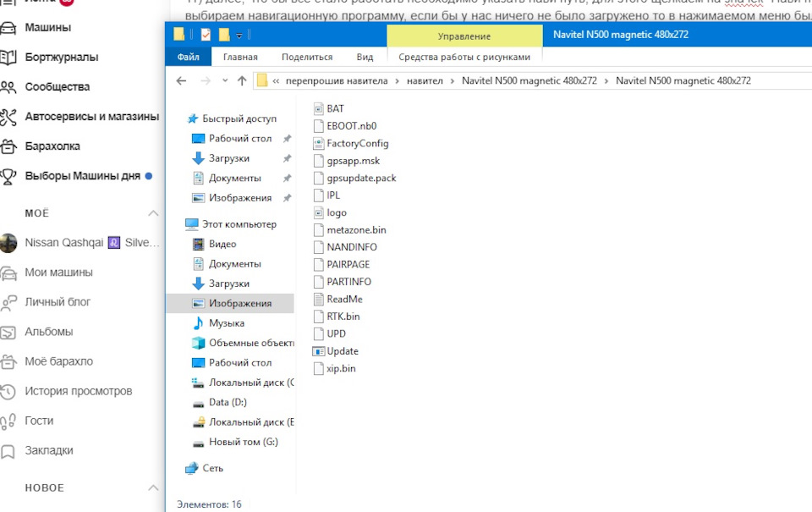Image resolution: width=812 pixels, height=512 pixels.
Task: Open Автосервисы и магазины in the website sidebar
Action: coord(91,117)
